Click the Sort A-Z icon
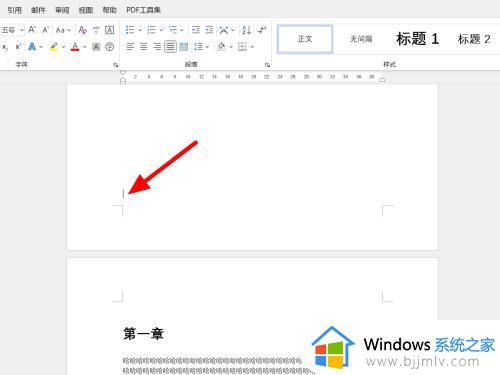This screenshot has width=500, height=375. 247,30
